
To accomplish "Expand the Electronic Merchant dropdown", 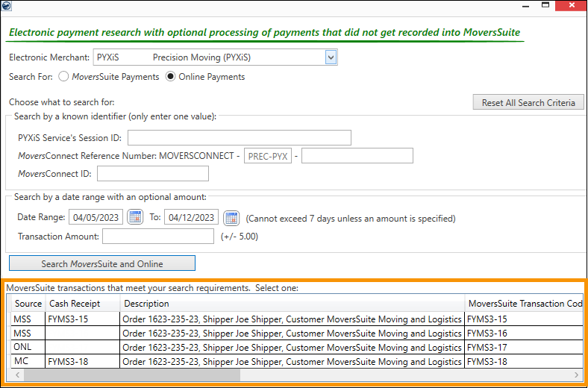I will point(331,57).
